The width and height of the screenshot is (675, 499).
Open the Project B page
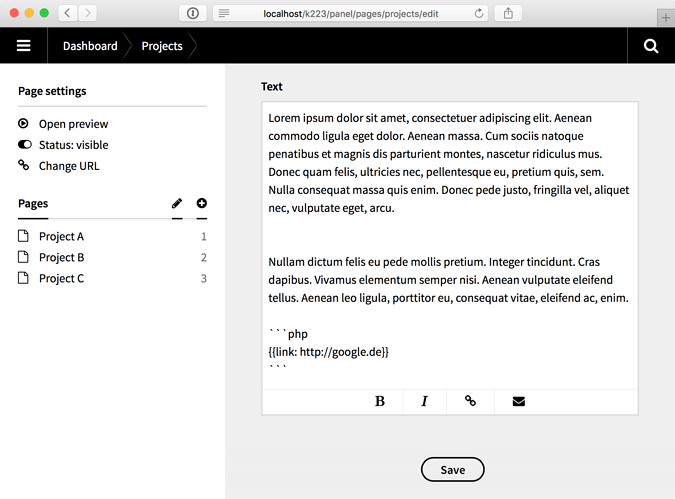[62, 257]
